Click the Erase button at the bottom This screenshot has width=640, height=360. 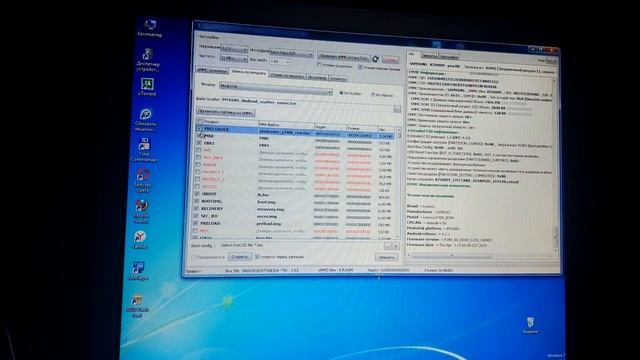pos(240,256)
